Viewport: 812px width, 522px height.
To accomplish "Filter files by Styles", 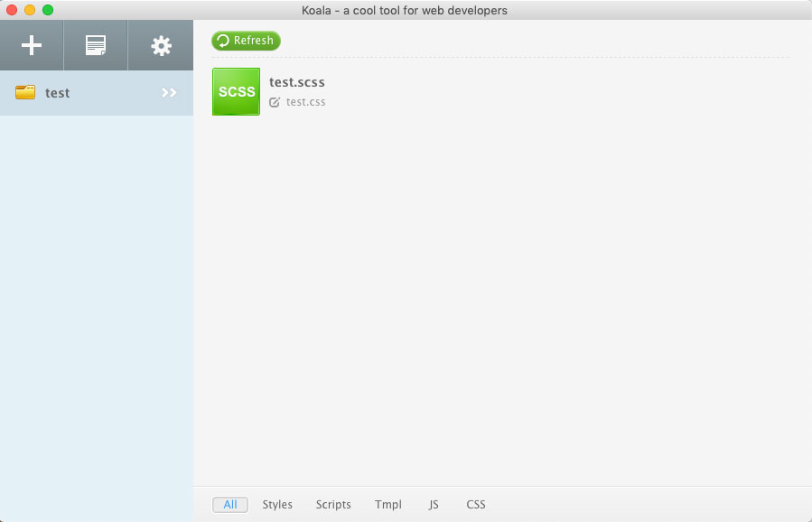I will coord(277,505).
